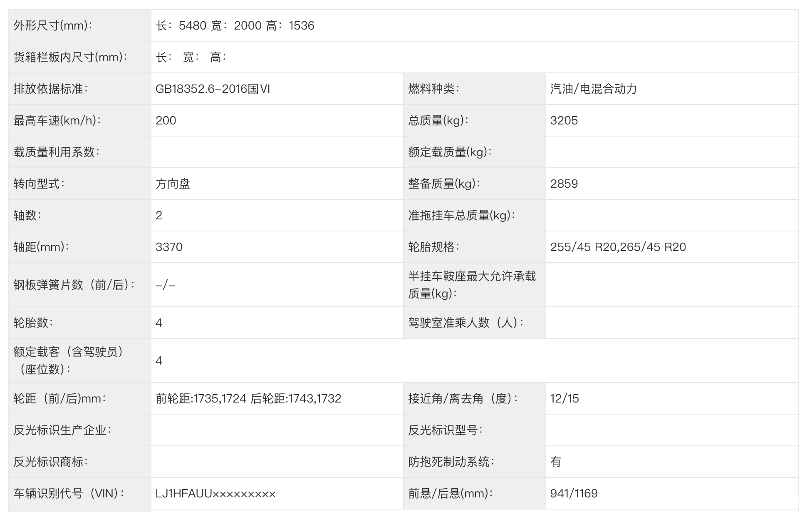Click the 货箱栏板内尺寸(mm) label
The width and height of the screenshot is (812, 512).
click(71, 57)
